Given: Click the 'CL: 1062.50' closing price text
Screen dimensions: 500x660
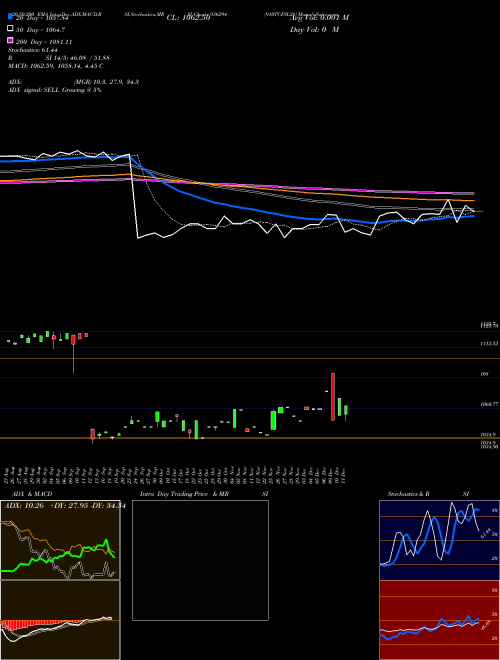Looking at the screenshot, I should point(188,18).
